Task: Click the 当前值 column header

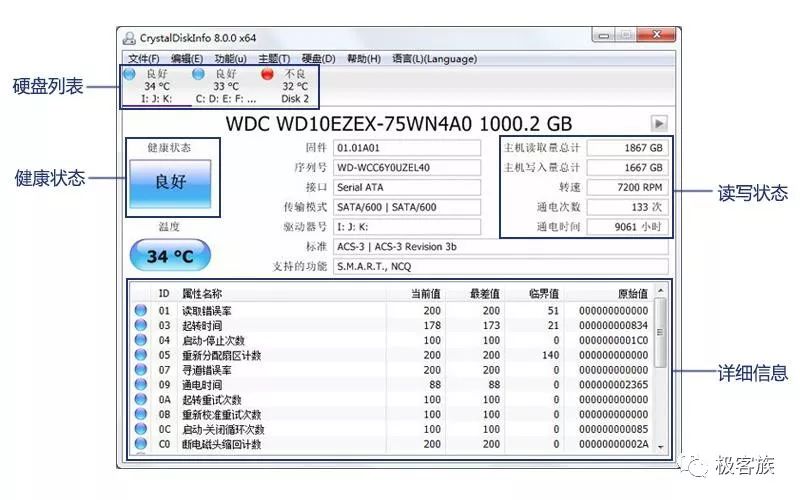Action: (x=426, y=293)
